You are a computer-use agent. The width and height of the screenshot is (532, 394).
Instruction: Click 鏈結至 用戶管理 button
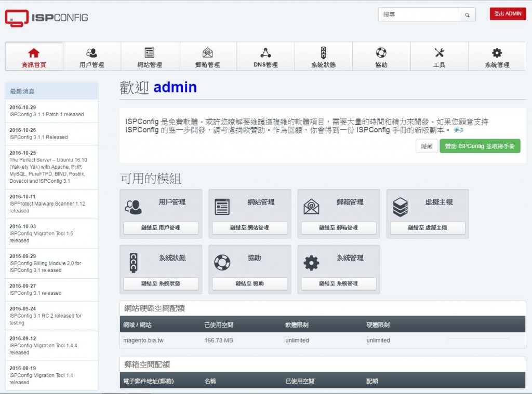(x=161, y=228)
